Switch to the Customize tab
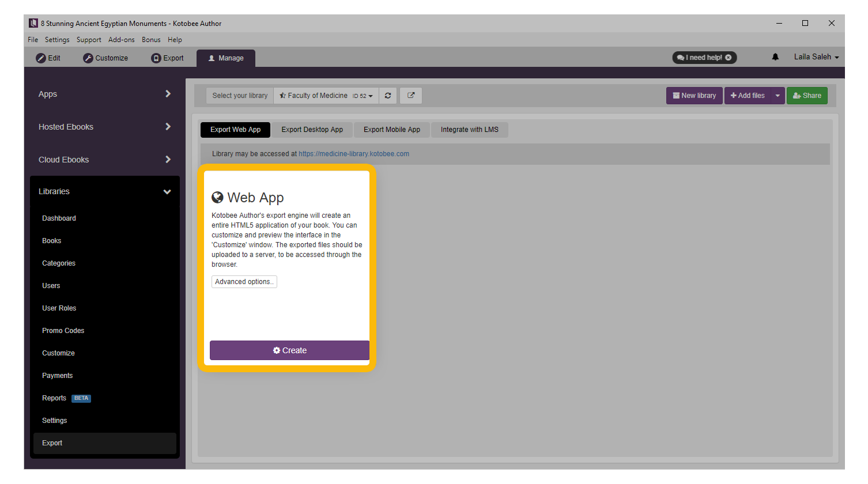 (x=105, y=58)
